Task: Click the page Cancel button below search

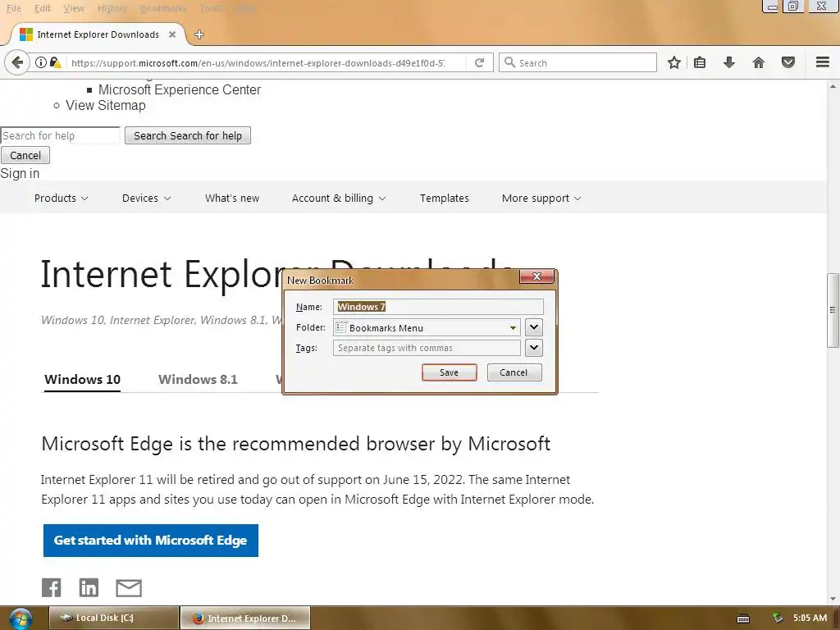Action: (x=25, y=155)
